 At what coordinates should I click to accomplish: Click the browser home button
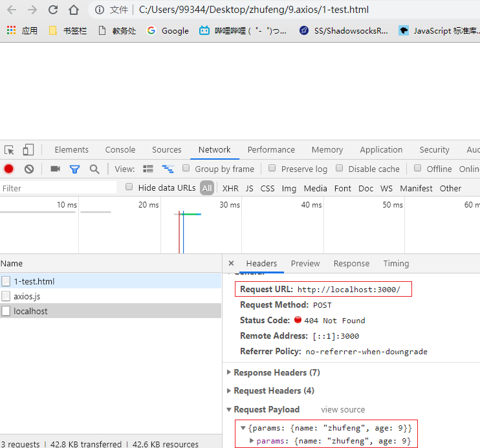pos(74,10)
